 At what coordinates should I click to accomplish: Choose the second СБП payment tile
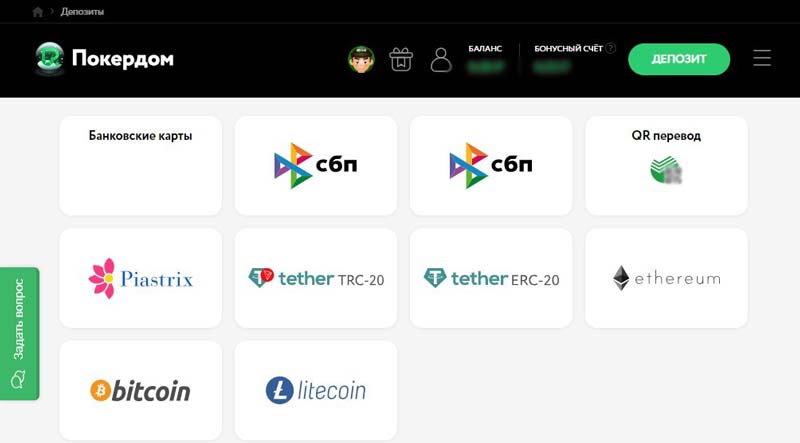491,165
